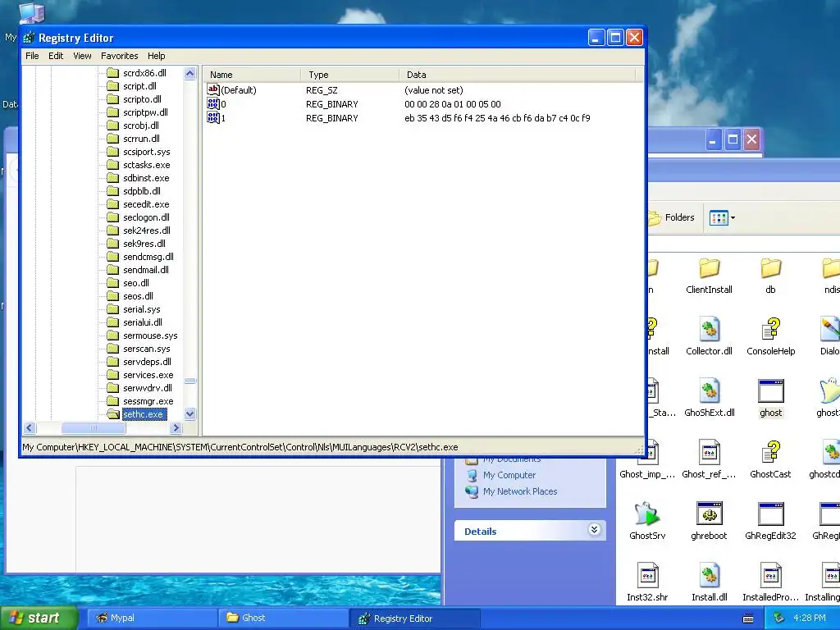Select the db folder icon
840x630 pixels.
tap(770, 268)
